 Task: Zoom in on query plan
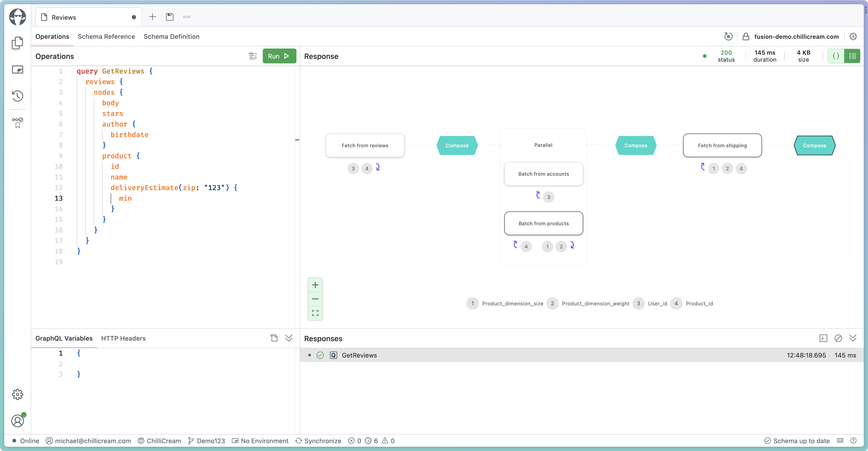pyautogui.click(x=315, y=285)
